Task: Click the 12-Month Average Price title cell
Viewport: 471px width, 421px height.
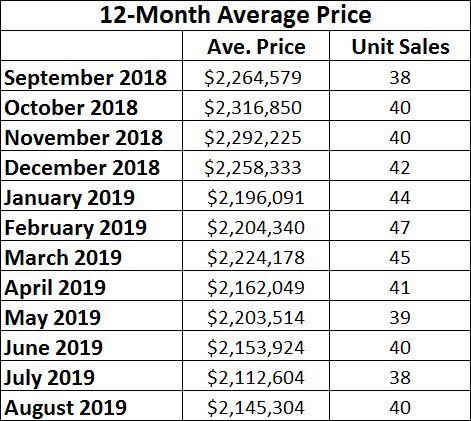Action: pos(235,15)
